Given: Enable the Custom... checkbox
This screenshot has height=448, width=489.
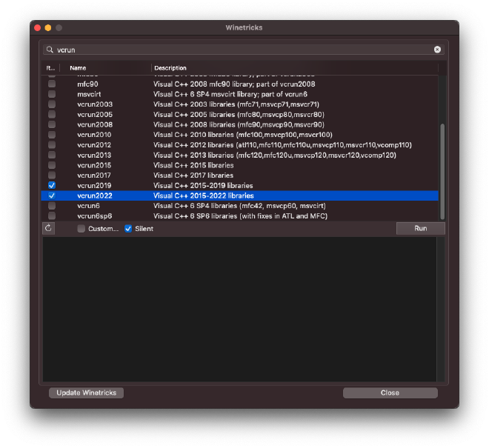Looking at the screenshot, I should click(81, 229).
